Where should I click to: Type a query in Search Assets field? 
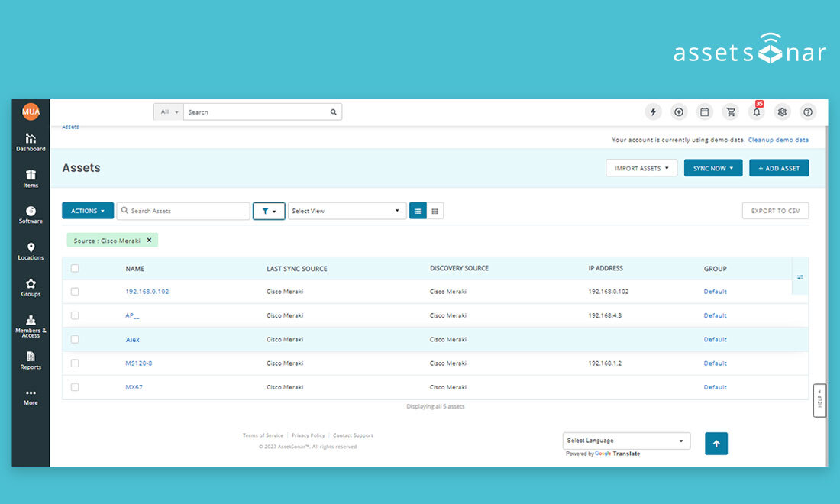pyautogui.click(x=183, y=210)
